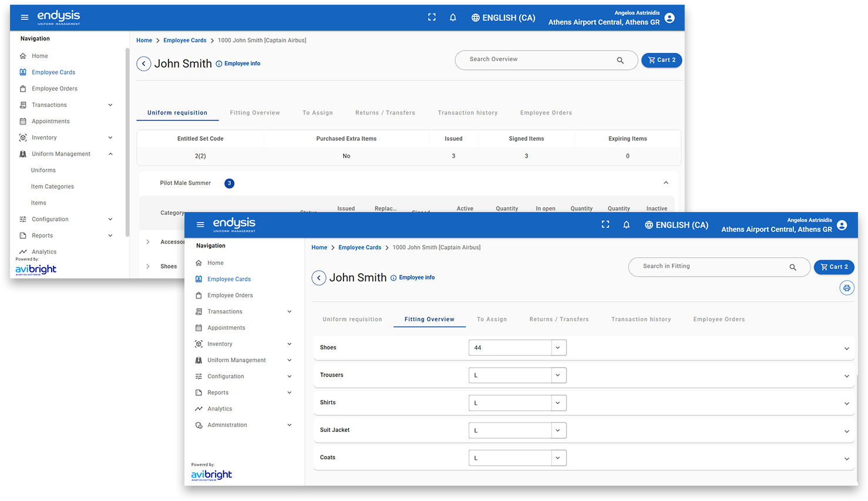Open the Shoes size dropdown showing 44
Image resolution: width=868 pixels, height=501 pixels.
click(557, 348)
